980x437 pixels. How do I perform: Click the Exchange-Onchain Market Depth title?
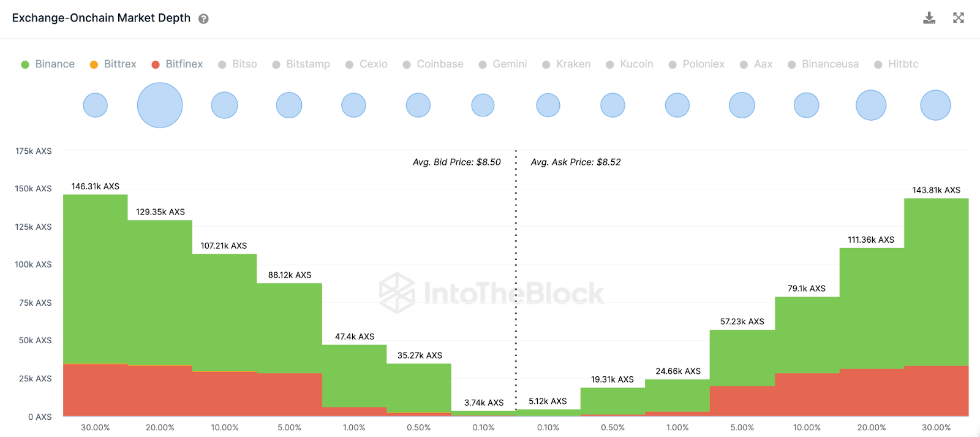[x=101, y=18]
